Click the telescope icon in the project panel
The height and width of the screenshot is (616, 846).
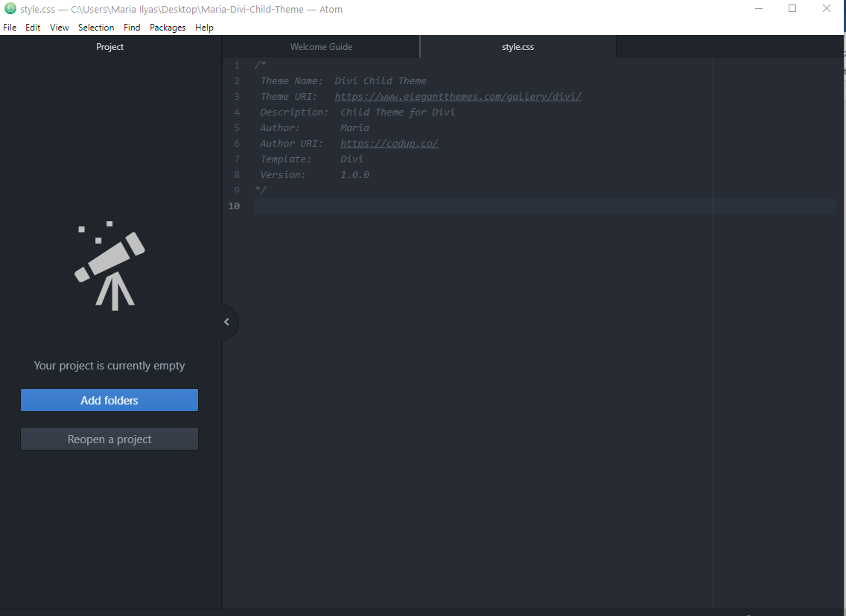110,266
